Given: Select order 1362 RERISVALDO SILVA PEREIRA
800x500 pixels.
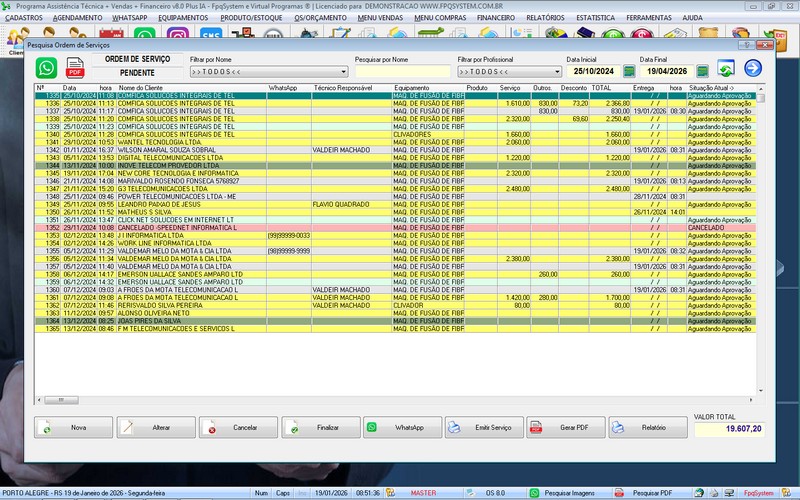Looking at the screenshot, I should [x=395, y=306].
